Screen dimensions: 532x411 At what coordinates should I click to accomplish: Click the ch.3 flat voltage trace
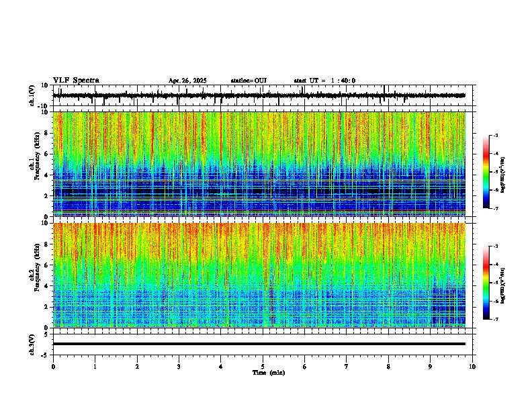[x=259, y=344]
